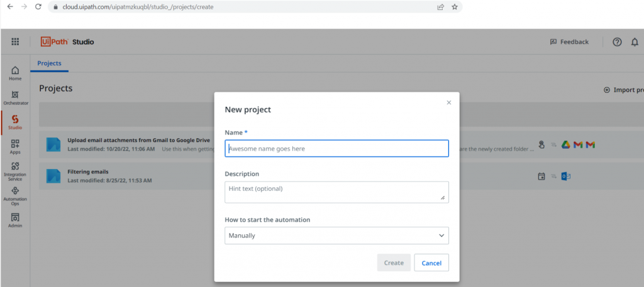Open Integration Service in the sidebar

15,170
